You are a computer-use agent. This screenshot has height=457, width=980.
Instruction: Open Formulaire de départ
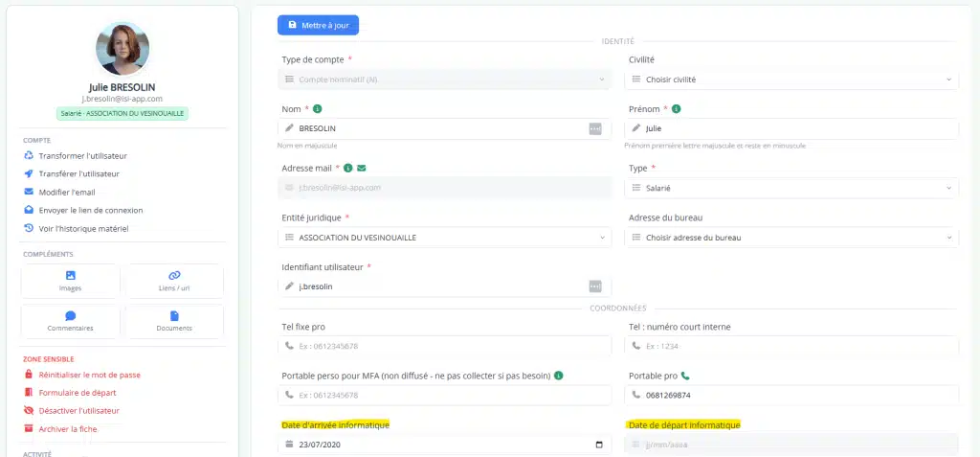click(x=78, y=393)
